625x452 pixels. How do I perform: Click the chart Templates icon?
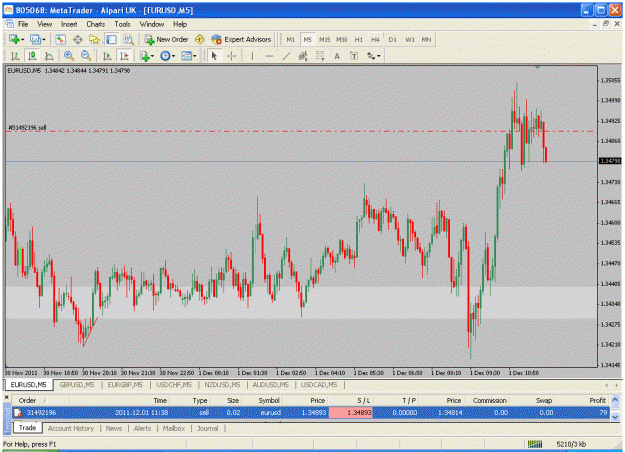point(186,56)
